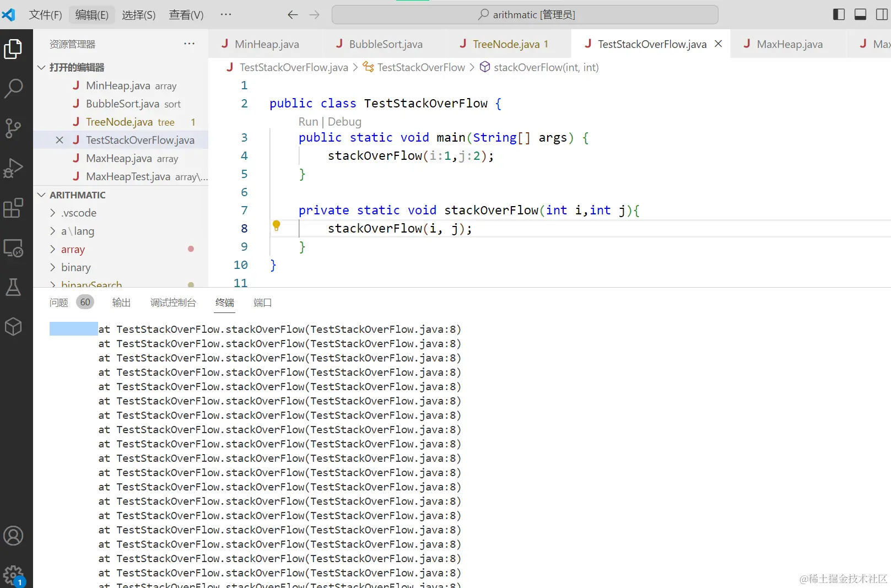Toggle the primary side bar layout button
This screenshot has width=891, height=588.
(839, 14)
